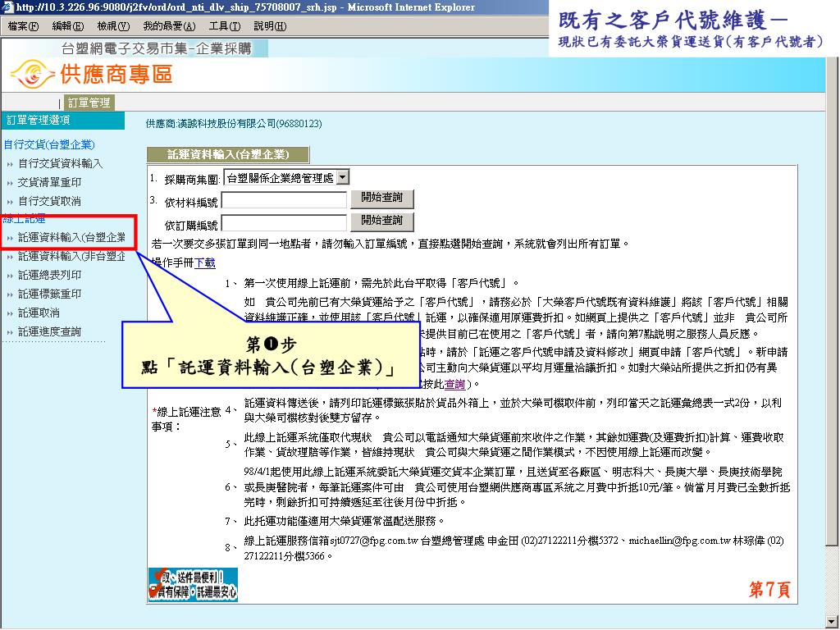This screenshot has height=630, width=840.
Task: Click the 下載 manual link
Action: pos(205,262)
